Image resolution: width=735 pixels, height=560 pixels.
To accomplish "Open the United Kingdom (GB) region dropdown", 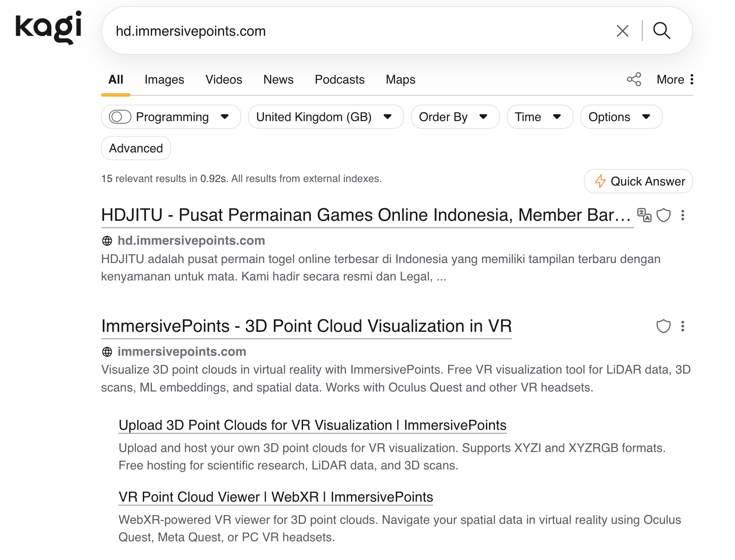I will [326, 117].
